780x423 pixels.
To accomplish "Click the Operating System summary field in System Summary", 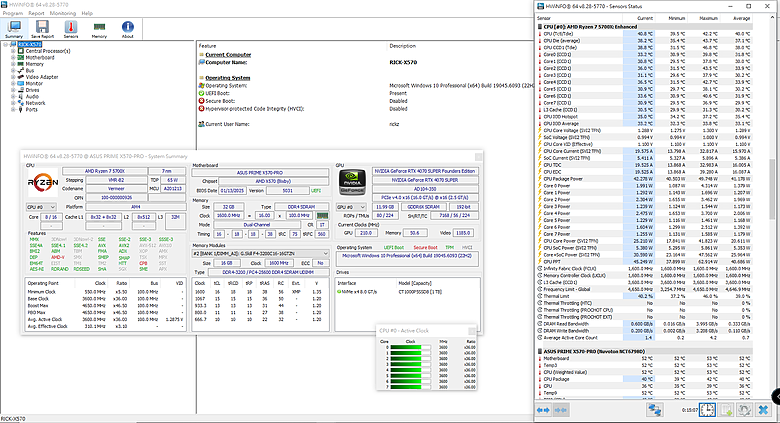I will [407, 258].
